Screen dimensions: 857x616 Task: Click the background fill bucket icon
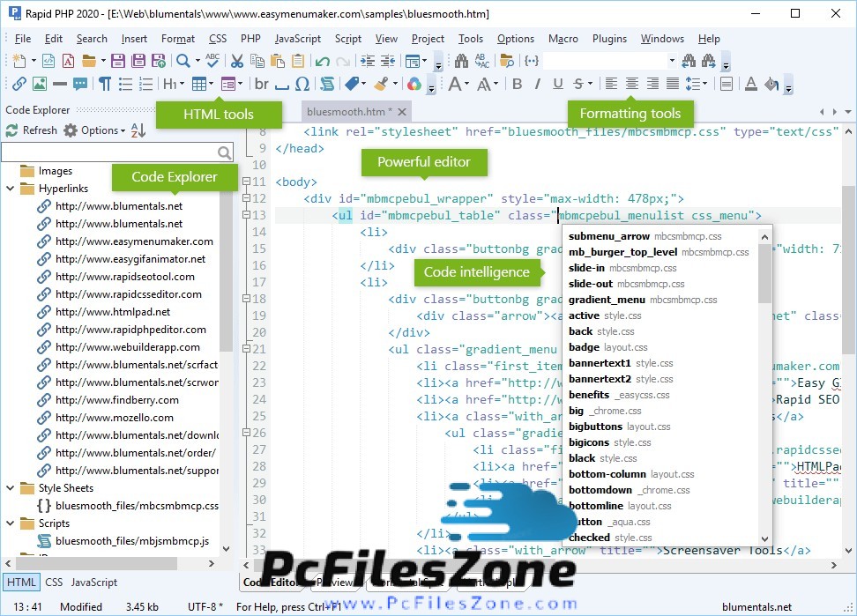(771, 84)
